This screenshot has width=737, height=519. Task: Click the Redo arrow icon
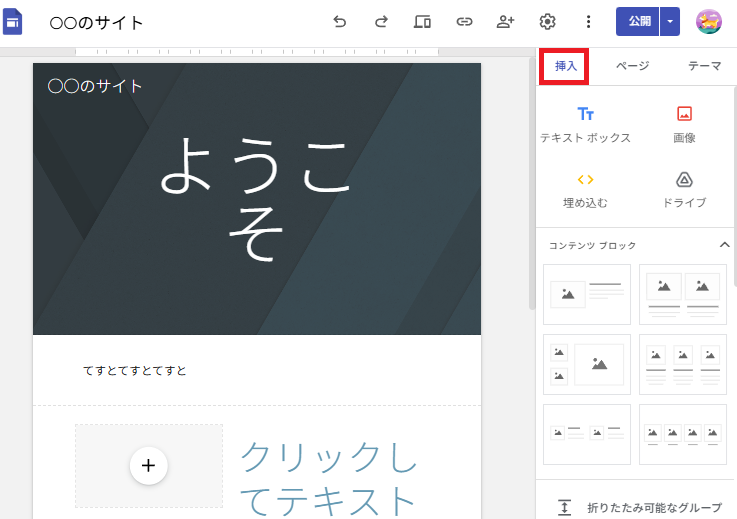381,22
